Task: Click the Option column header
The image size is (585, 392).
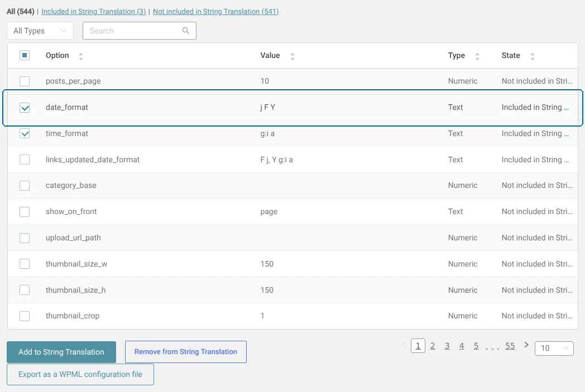Action: click(x=57, y=56)
